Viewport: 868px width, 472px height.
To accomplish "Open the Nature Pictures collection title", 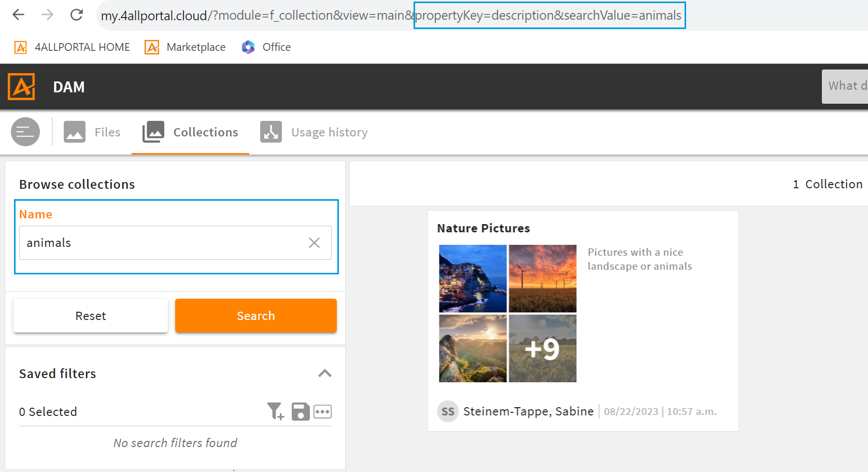I will (483, 228).
